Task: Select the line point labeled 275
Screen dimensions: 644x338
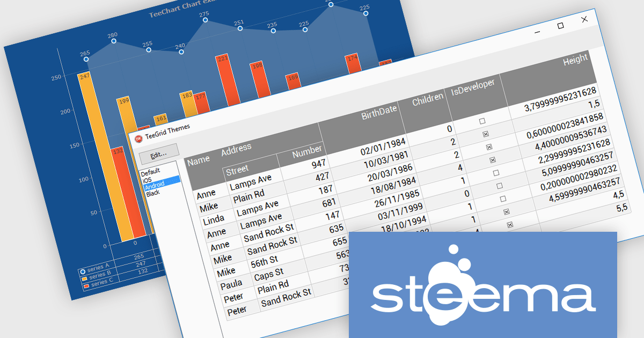Action: click(x=206, y=20)
